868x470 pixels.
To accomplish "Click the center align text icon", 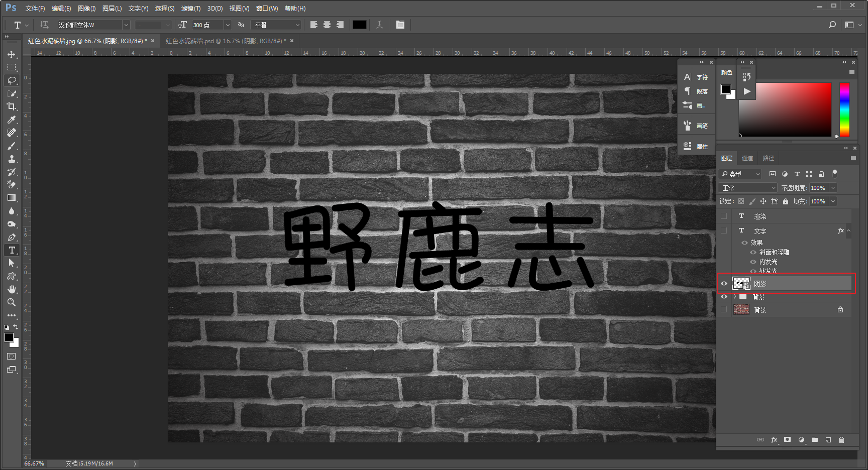I will (327, 25).
